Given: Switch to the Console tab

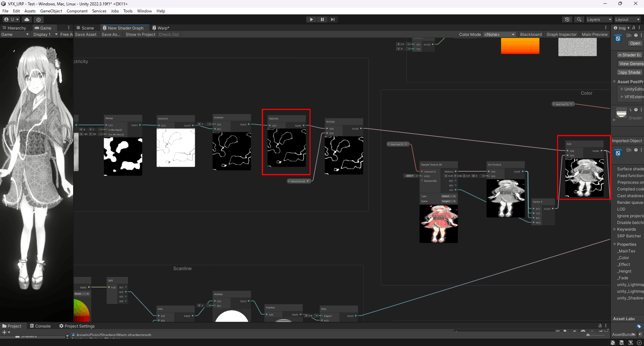Looking at the screenshot, I should pos(40,326).
